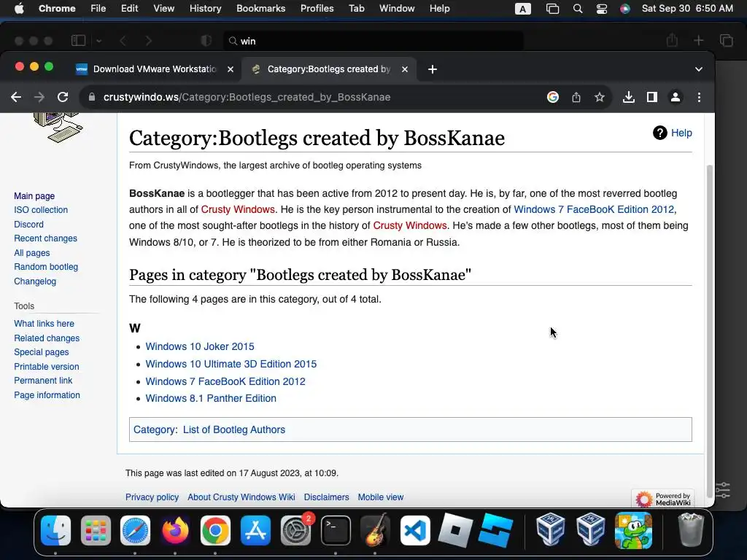747x560 pixels.
Task: Open List of Bootleg Authors category
Action: tap(234, 429)
